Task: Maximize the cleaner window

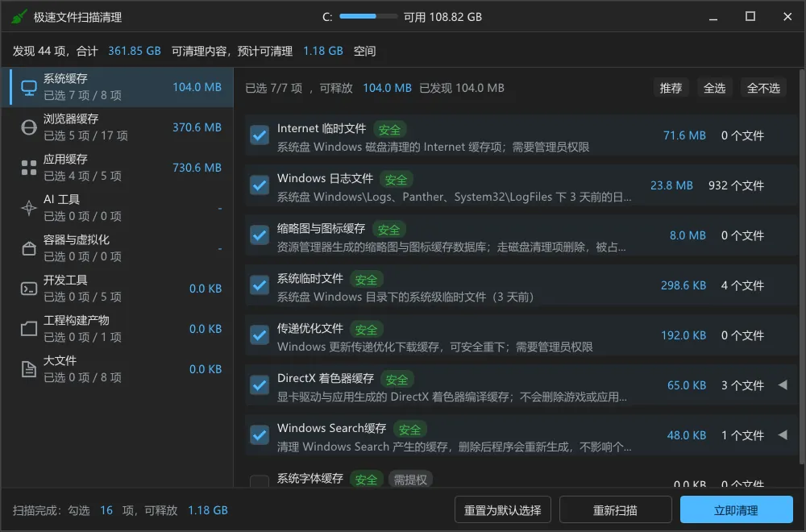Action: point(750,17)
